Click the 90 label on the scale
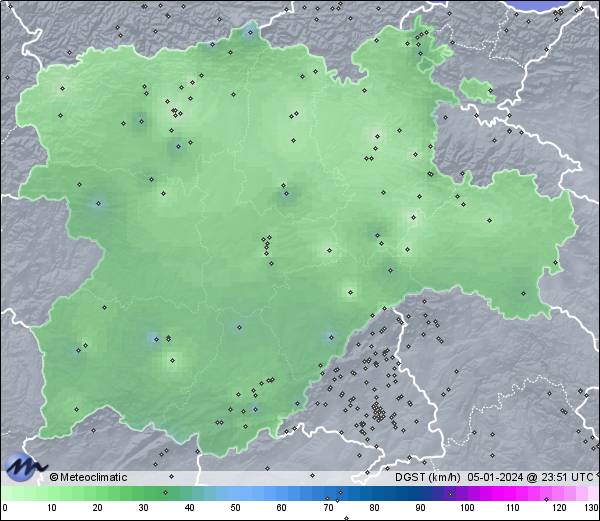Image resolution: width=600 pixels, height=521 pixels. click(420, 508)
